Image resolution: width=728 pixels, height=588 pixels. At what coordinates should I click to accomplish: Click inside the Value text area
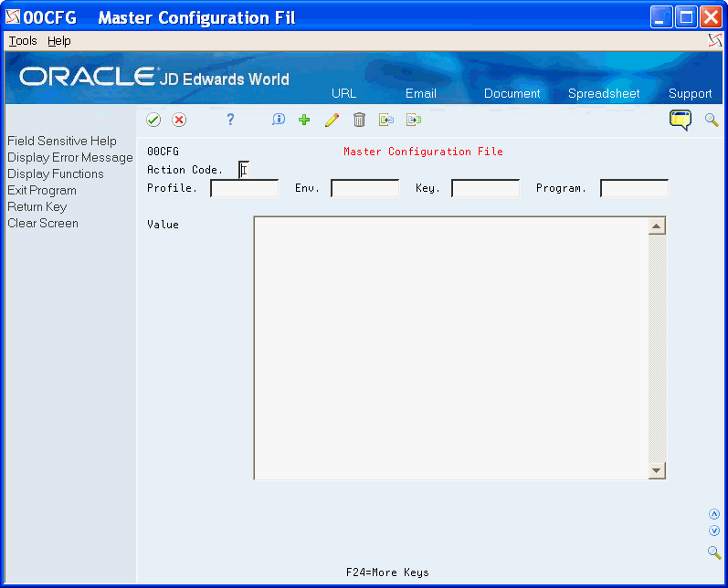(451, 348)
